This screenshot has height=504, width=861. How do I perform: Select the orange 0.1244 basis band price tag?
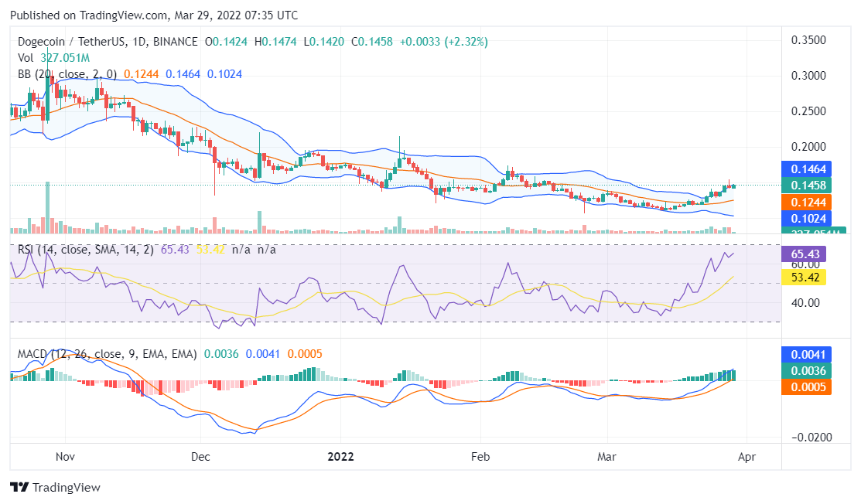click(808, 202)
